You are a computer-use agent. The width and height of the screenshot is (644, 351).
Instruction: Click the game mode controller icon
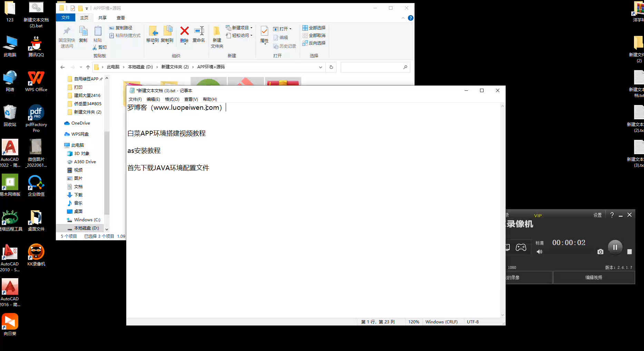pos(521,247)
